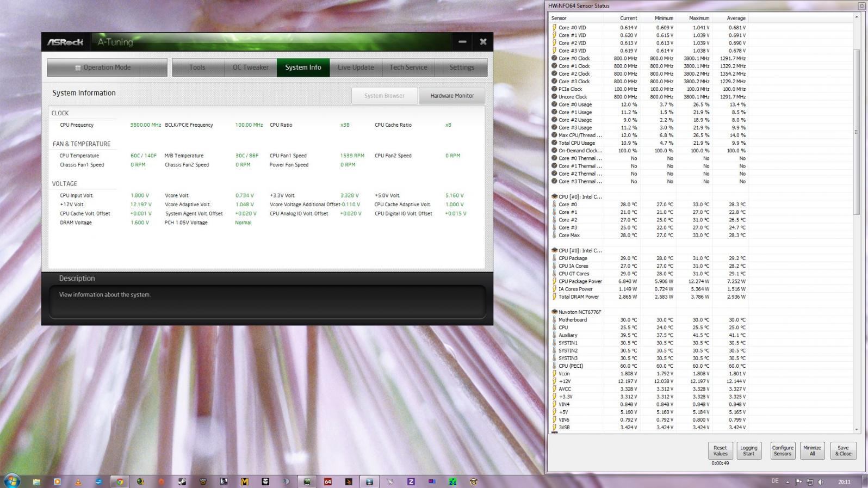The image size is (868, 488).
Task: Select the CPU Package Power row
Action: 649,282
